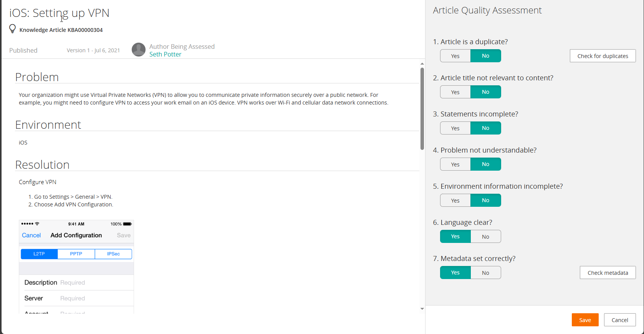Click the iOS: Setting up VPN title

pyautogui.click(x=60, y=13)
